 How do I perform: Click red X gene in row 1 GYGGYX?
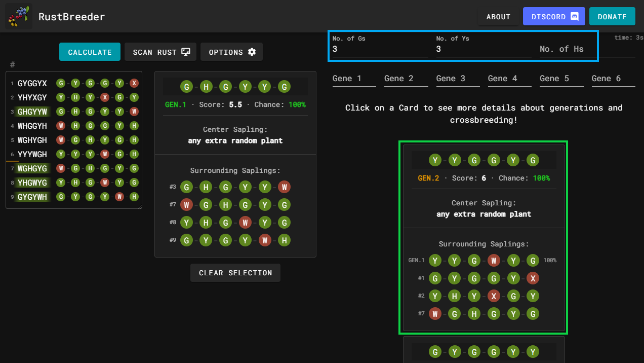(x=134, y=83)
